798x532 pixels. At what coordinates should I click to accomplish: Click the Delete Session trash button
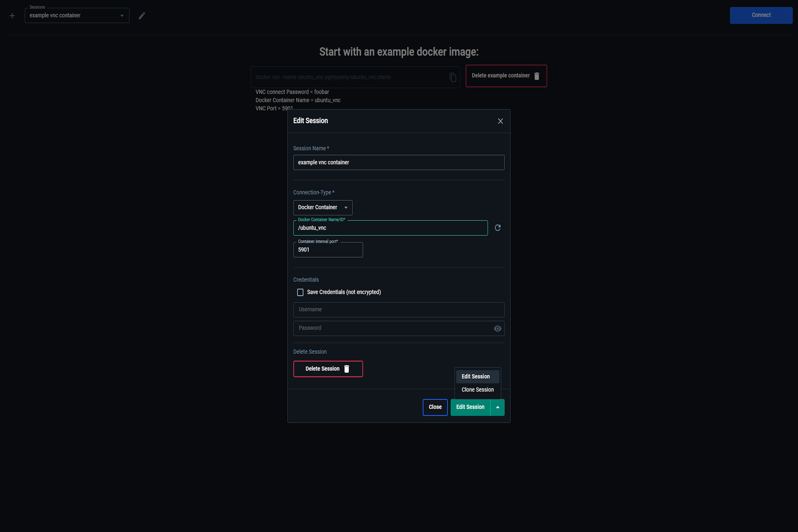[328, 369]
